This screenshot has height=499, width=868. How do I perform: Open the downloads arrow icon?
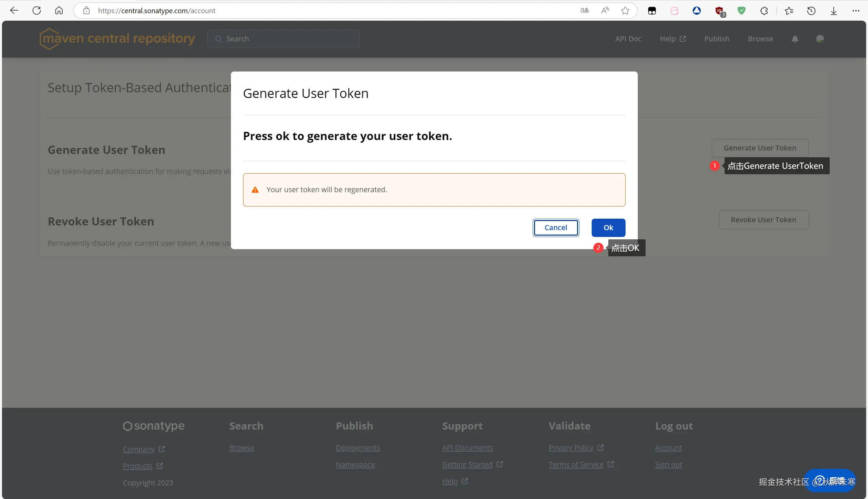click(x=833, y=11)
